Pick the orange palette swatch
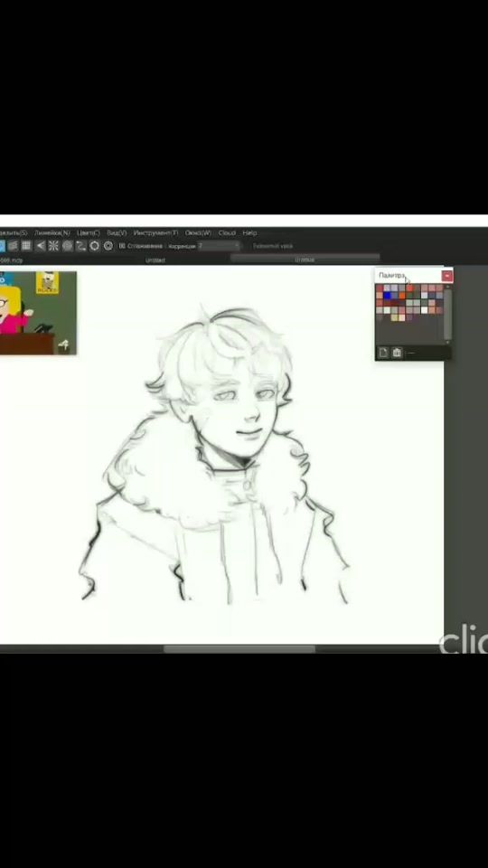Screen dimensions: 488x868 (402, 296)
